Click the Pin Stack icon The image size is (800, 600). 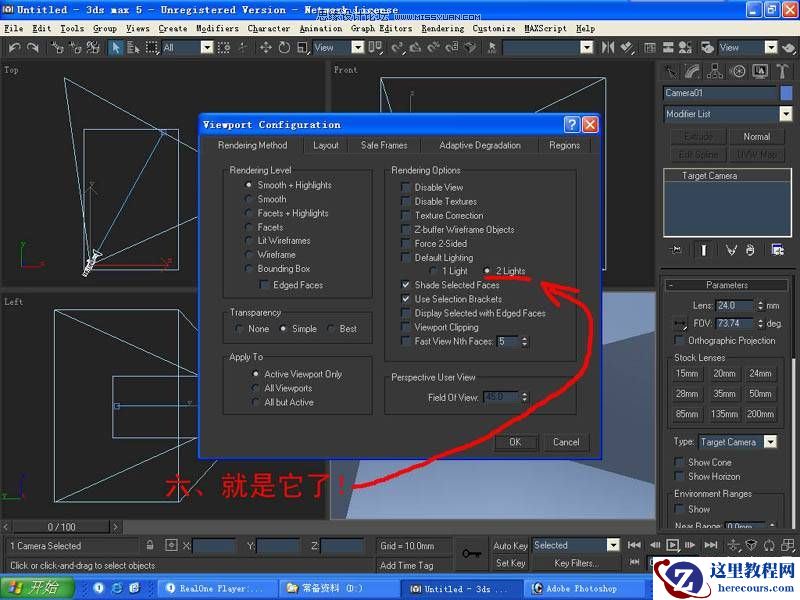(676, 250)
